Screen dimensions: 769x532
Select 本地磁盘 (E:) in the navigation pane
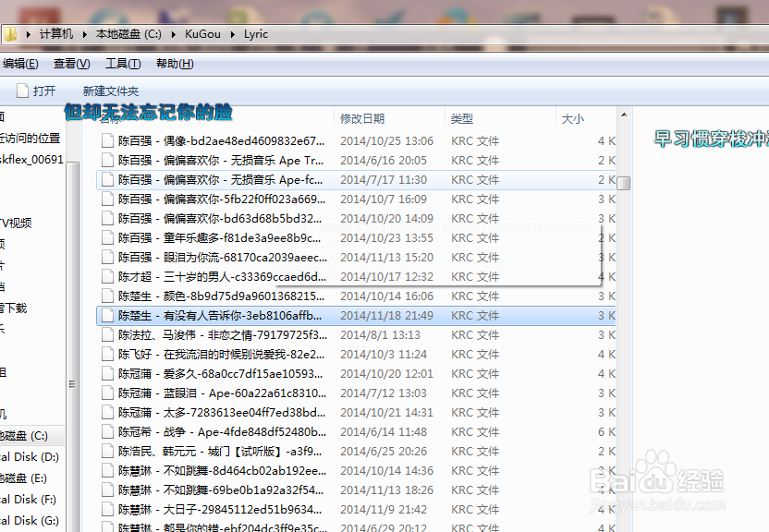coord(23,478)
